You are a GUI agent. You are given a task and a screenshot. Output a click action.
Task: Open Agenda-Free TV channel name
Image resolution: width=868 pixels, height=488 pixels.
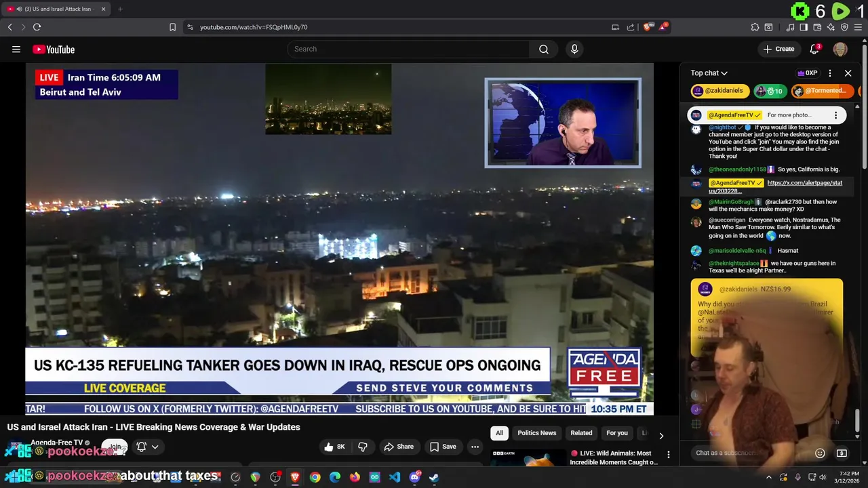[x=56, y=443]
